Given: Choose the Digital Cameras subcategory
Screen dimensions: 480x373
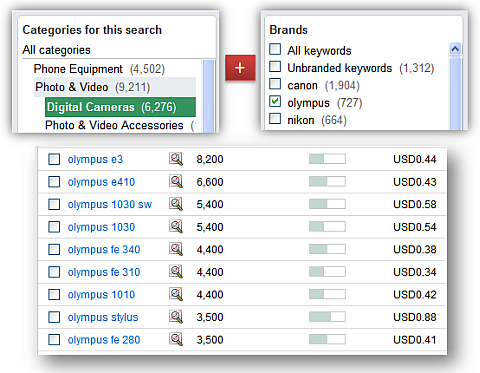Looking at the screenshot, I should point(120,107).
